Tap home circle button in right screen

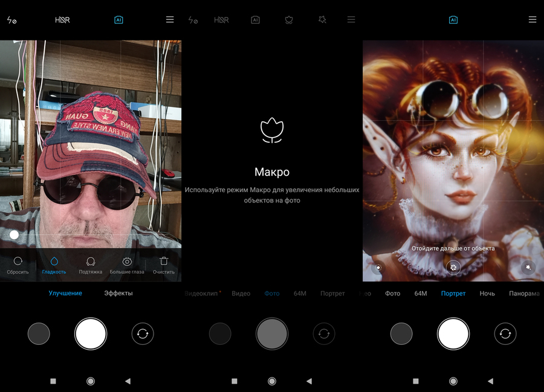pyautogui.click(x=453, y=381)
